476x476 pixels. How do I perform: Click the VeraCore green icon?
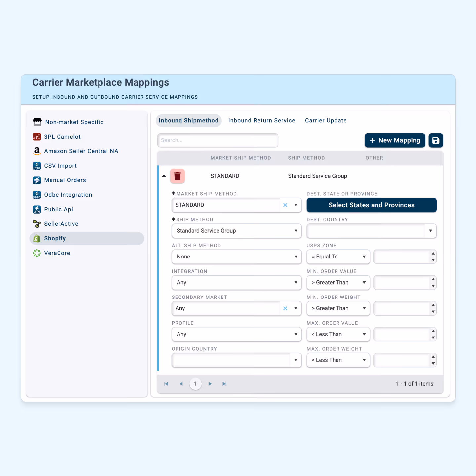pos(37,253)
